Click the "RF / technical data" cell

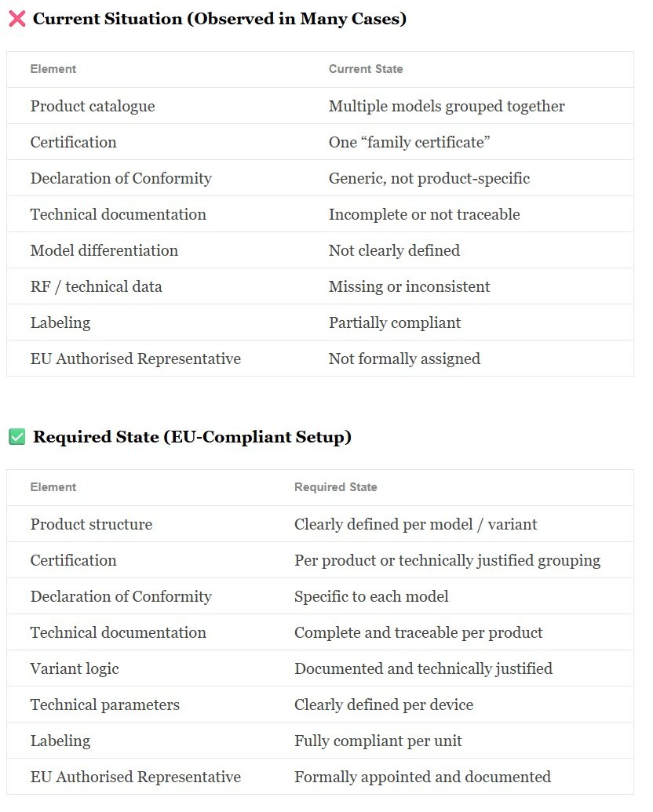click(96, 286)
